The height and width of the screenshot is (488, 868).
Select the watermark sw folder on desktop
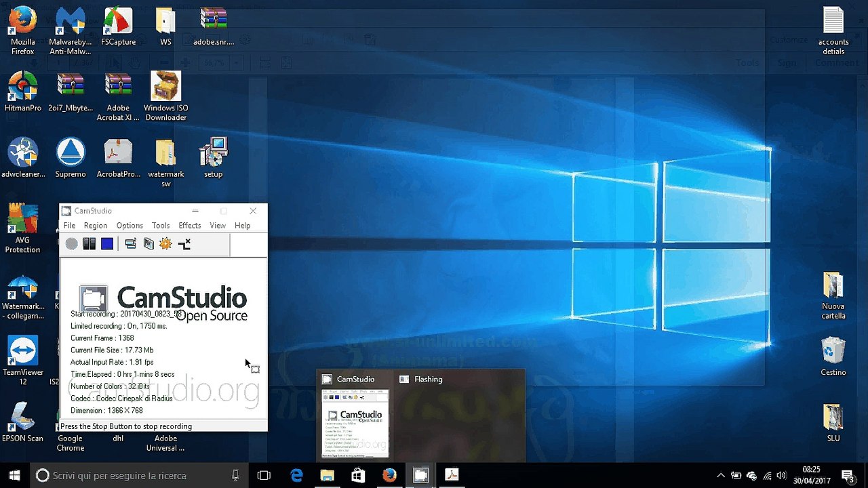(165, 163)
